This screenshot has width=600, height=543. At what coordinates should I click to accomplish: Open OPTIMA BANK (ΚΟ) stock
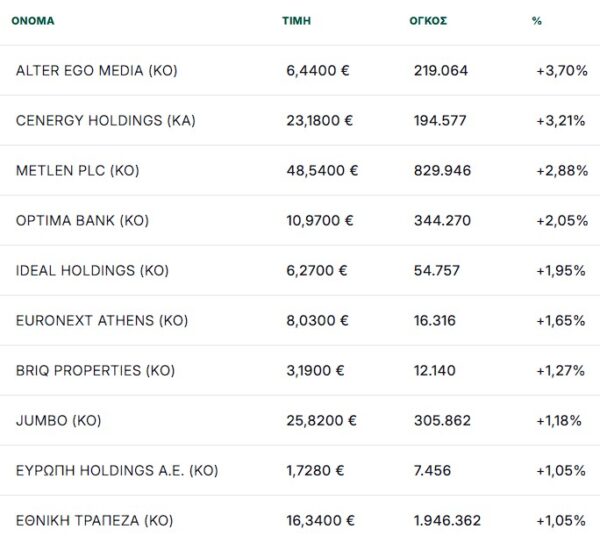(82, 221)
